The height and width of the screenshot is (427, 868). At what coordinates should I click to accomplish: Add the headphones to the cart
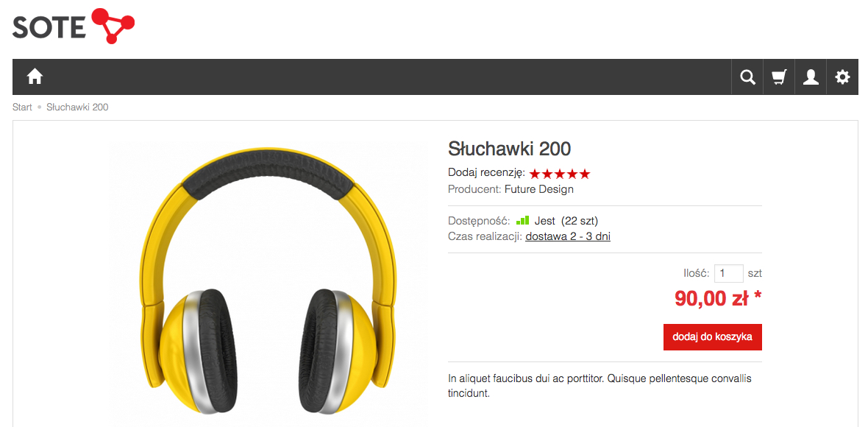tap(713, 336)
